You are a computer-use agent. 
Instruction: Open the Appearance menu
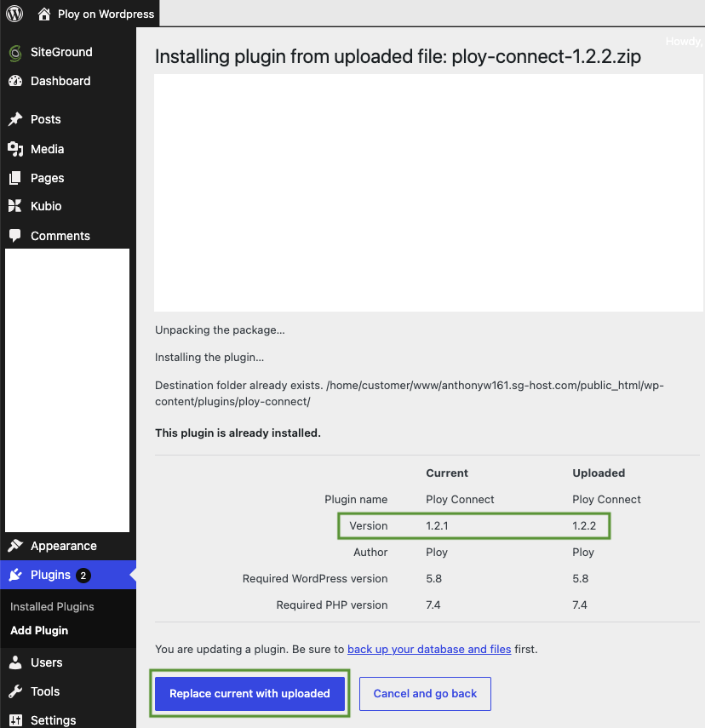pyautogui.click(x=64, y=546)
